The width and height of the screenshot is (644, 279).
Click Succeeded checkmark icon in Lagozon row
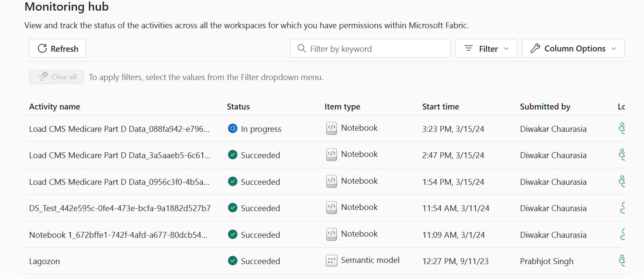pos(233,261)
